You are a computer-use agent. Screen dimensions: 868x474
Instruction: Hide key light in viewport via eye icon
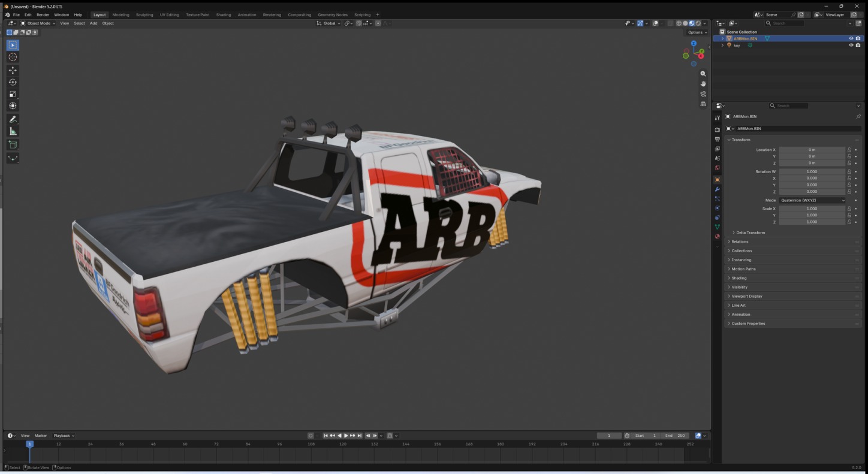(851, 45)
